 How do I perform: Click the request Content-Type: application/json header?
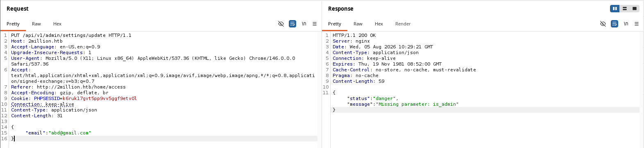(54, 110)
